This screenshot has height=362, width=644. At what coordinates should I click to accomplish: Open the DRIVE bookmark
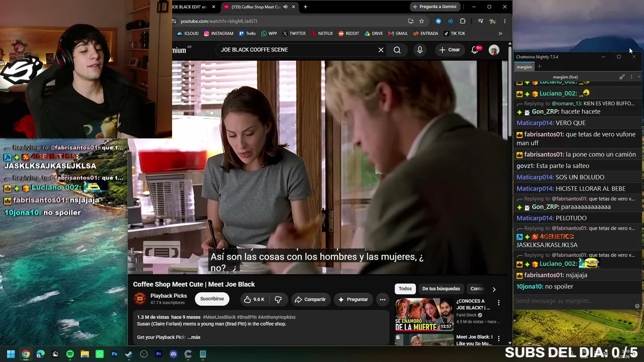coord(374,34)
